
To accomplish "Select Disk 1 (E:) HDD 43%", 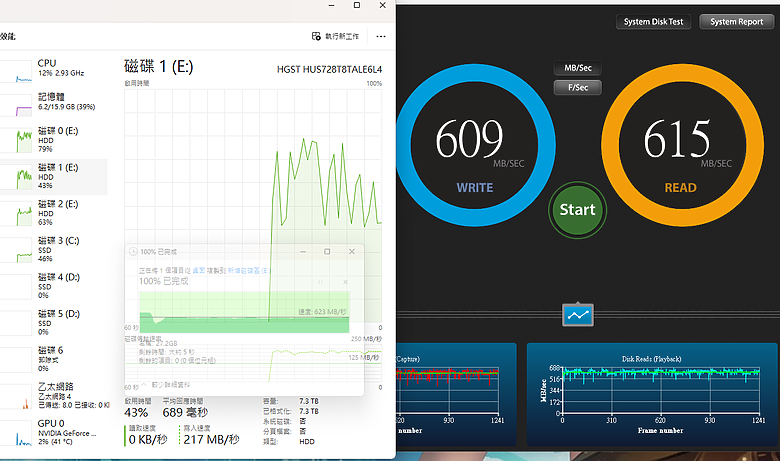I will (x=54, y=177).
